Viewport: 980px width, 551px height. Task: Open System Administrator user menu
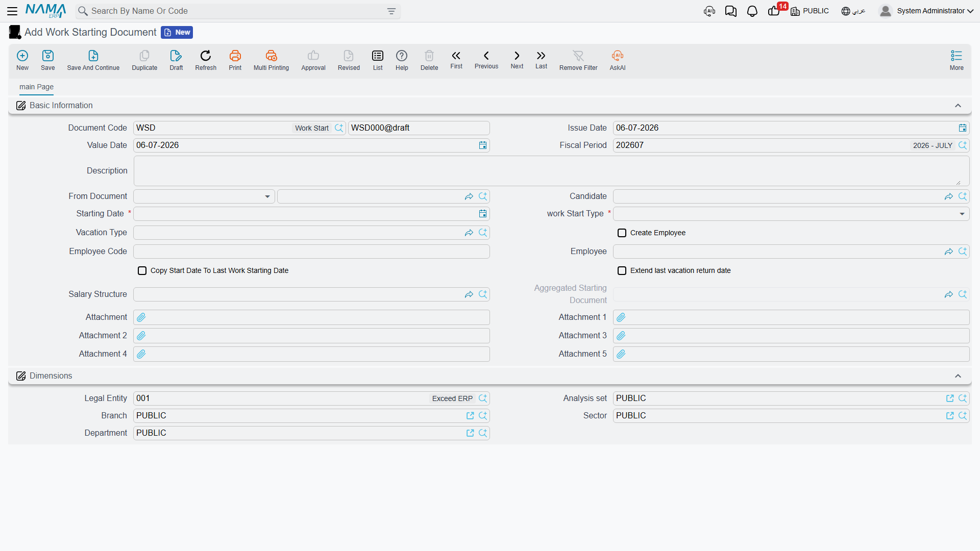point(926,11)
